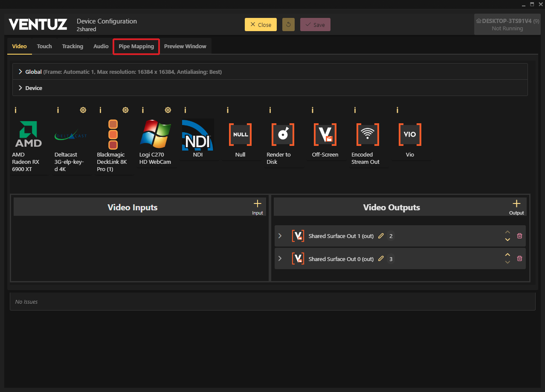Select the Render to Disk icon

283,134
